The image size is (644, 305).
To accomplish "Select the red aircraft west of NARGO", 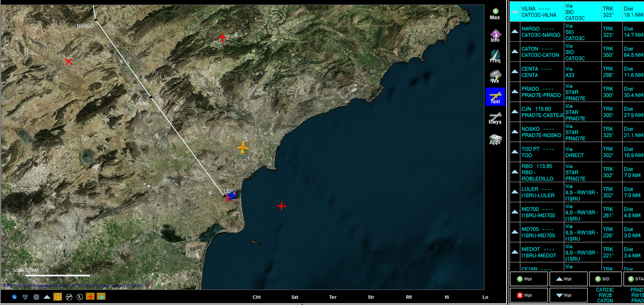I will tap(69, 62).
